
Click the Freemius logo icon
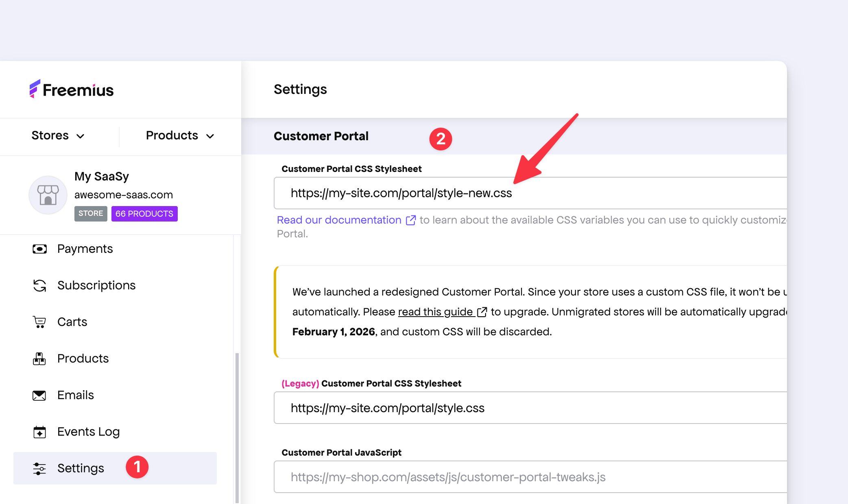35,89
